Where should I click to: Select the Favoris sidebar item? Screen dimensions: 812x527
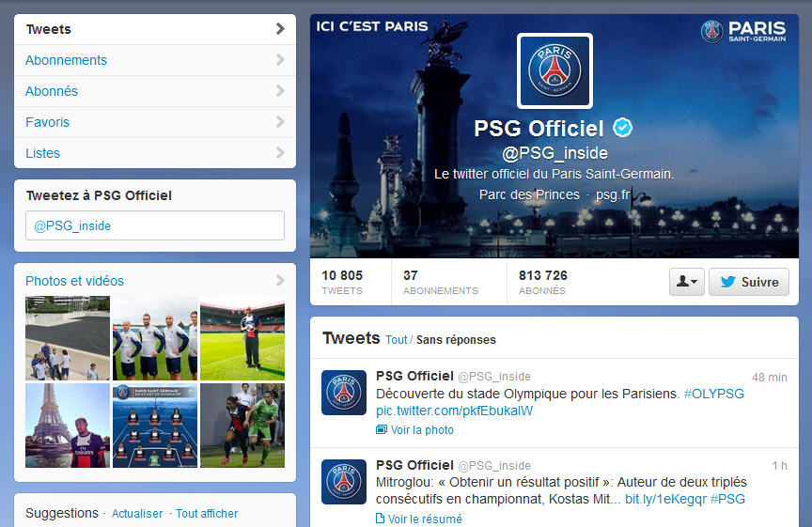coord(155,122)
